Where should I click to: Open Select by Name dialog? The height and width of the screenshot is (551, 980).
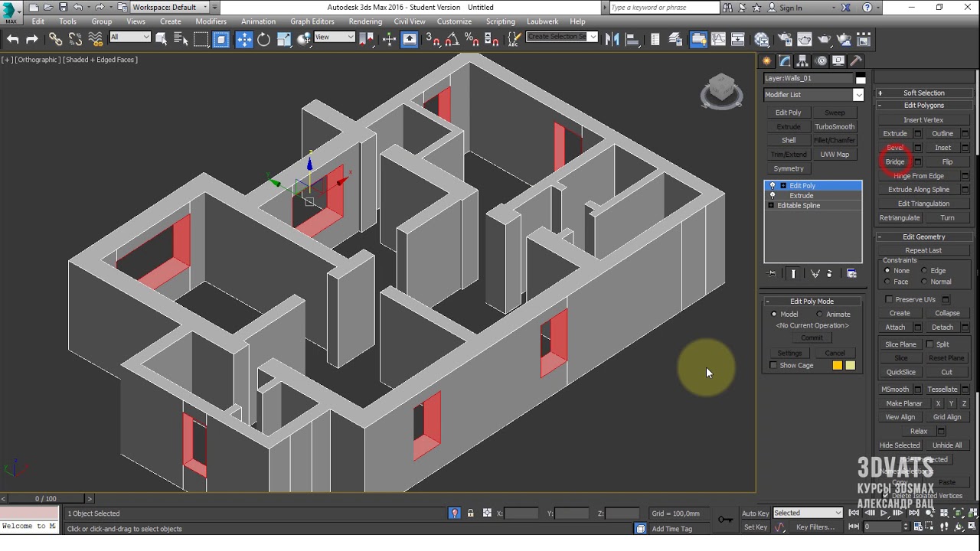pyautogui.click(x=181, y=39)
